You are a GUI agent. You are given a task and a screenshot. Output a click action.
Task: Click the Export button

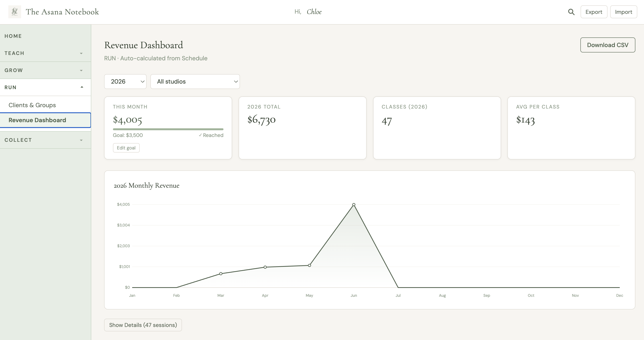594,12
